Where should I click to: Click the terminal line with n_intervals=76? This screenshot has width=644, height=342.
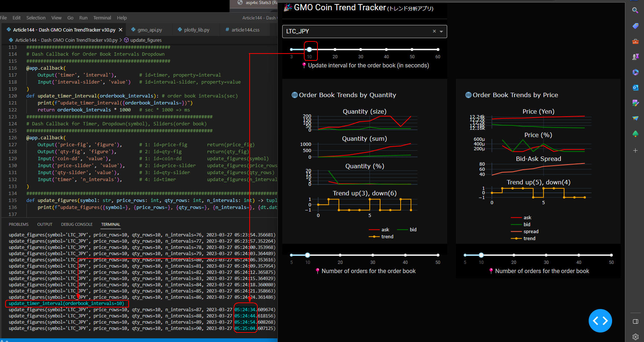point(142,235)
